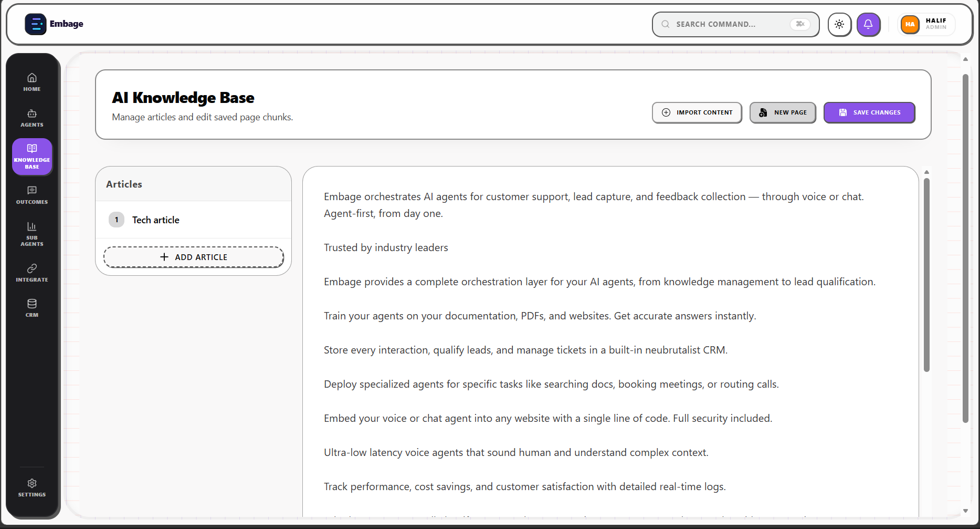Click the 'Deploy specialized agents' line
980x529 pixels.
coord(551,384)
